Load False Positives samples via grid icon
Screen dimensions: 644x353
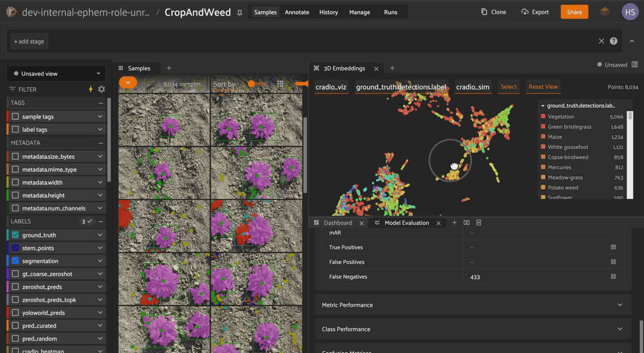[613, 262]
